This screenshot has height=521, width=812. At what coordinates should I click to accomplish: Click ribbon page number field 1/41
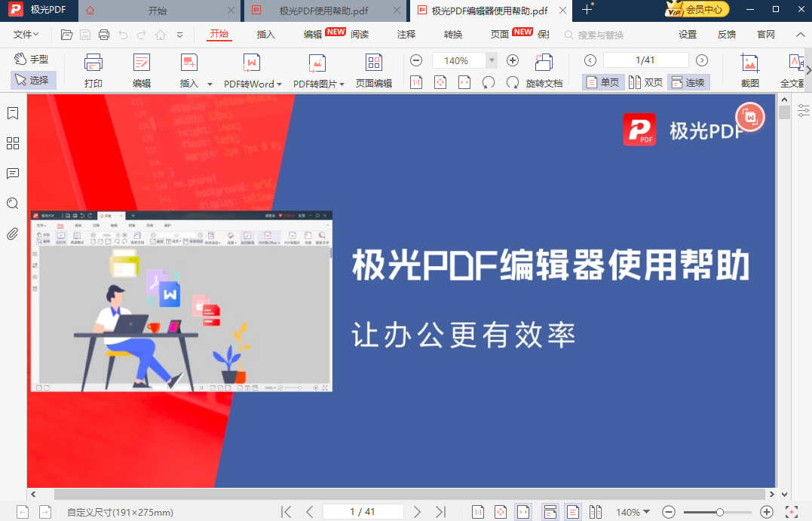[x=646, y=60]
